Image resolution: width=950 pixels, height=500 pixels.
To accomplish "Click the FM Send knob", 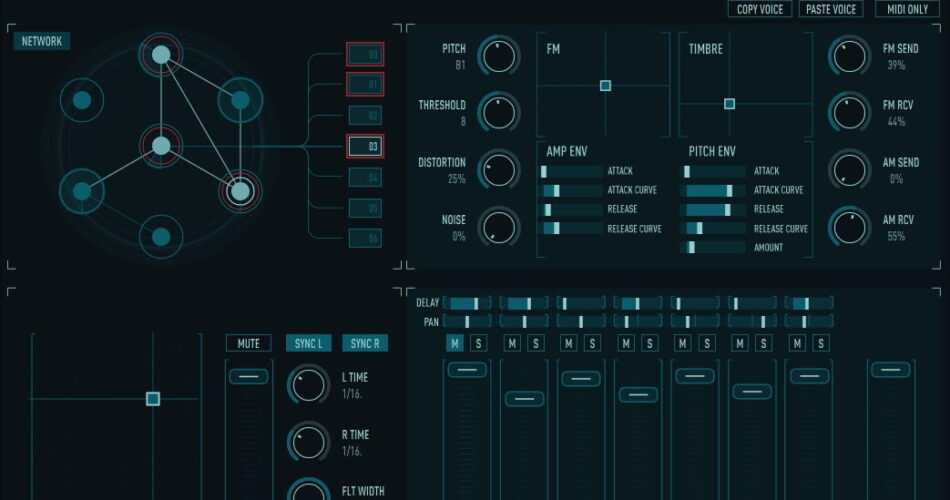I will click(x=850, y=56).
